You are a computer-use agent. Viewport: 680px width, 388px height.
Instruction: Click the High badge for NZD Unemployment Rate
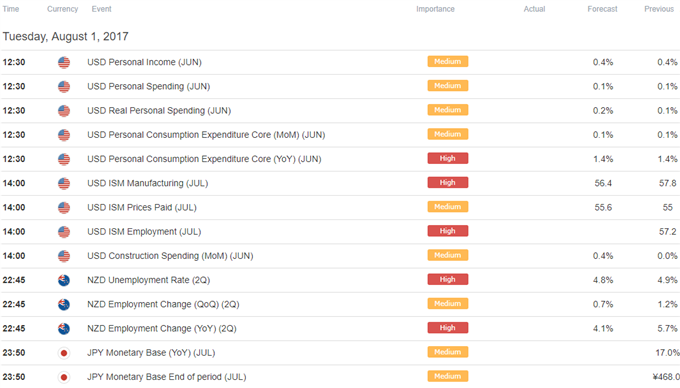click(x=448, y=280)
